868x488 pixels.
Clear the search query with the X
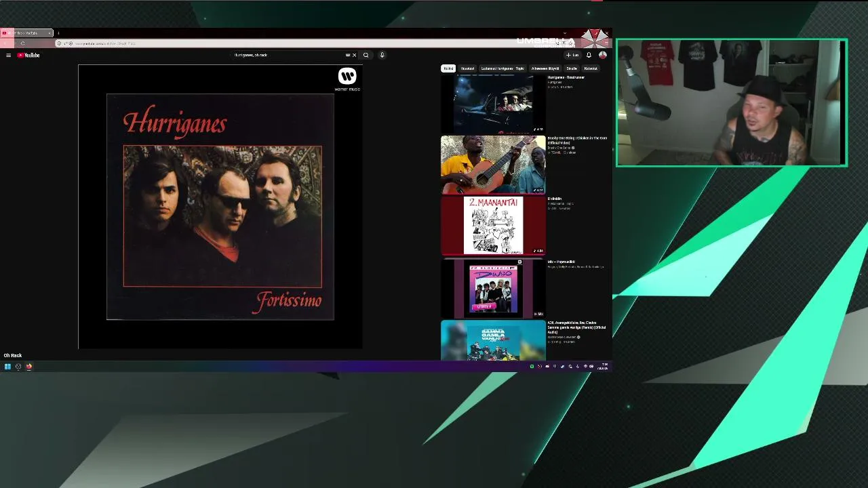click(354, 55)
